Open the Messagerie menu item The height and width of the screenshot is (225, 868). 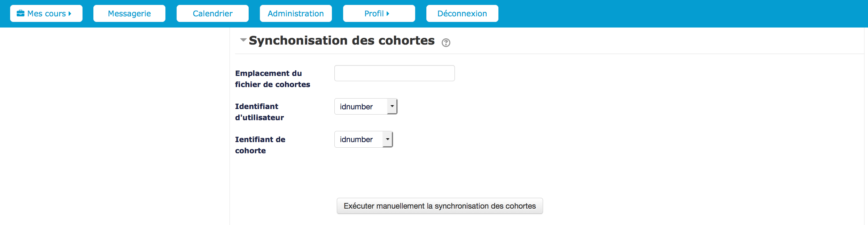click(129, 14)
